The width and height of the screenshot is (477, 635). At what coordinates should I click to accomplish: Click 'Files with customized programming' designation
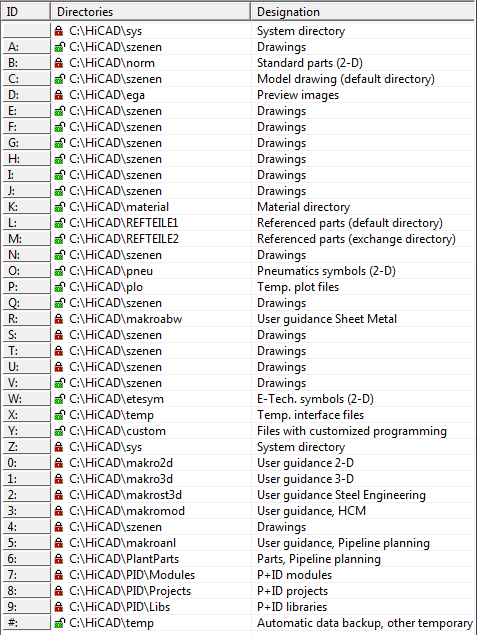[x=352, y=431]
